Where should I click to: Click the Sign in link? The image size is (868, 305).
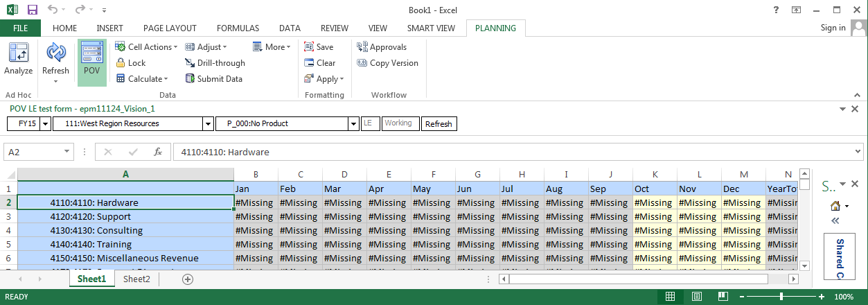(x=833, y=28)
